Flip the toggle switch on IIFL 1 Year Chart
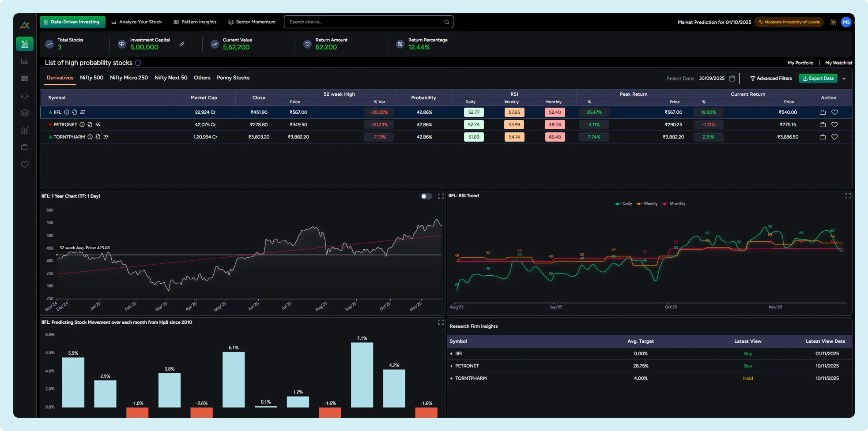 tap(426, 196)
